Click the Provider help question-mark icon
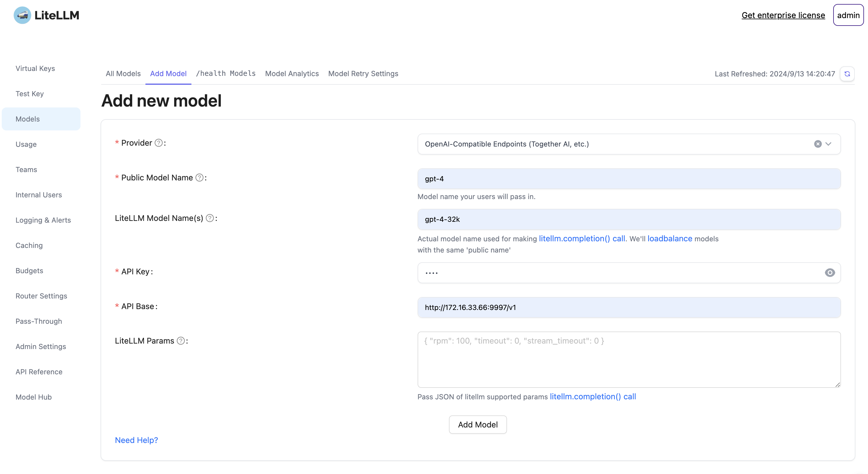Image resolution: width=868 pixels, height=474 pixels. tap(159, 143)
